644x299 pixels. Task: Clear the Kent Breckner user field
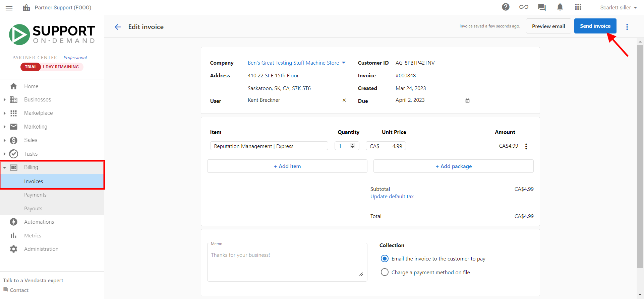coord(344,100)
